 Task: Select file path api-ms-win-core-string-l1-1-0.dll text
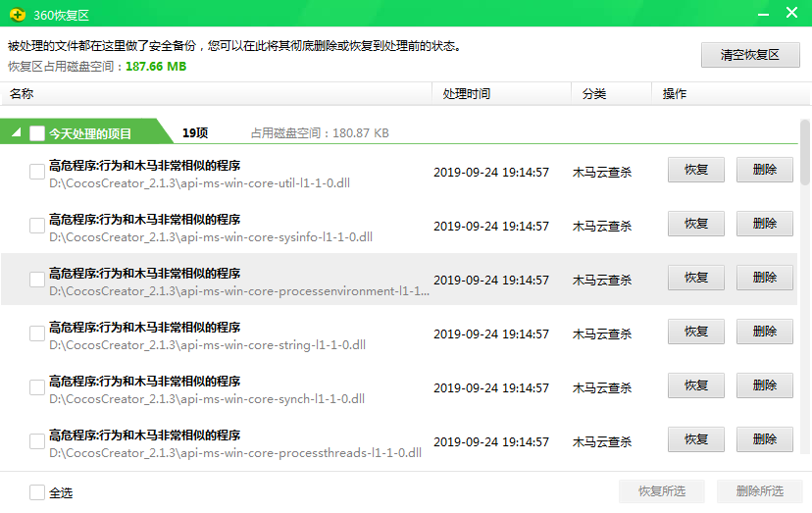[207, 345]
